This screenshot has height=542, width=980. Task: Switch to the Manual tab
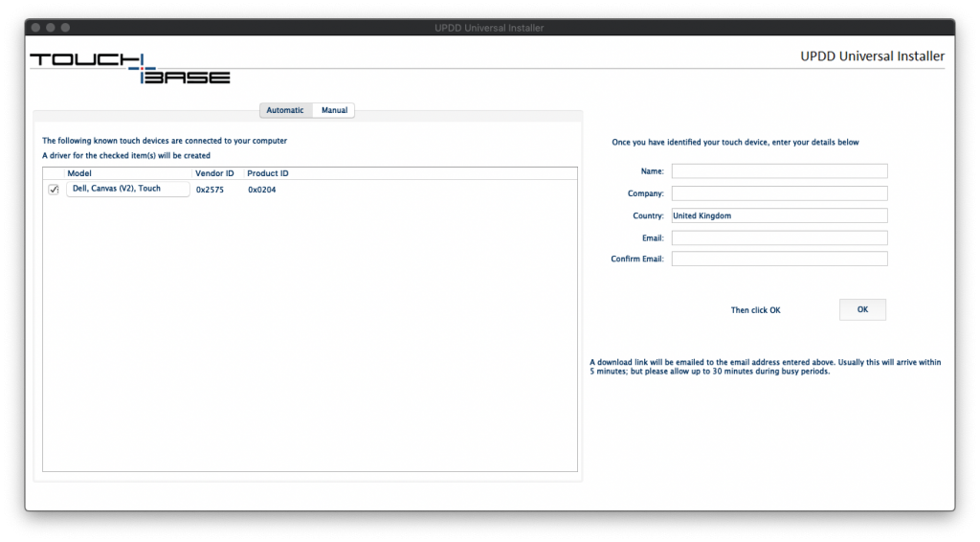click(334, 110)
